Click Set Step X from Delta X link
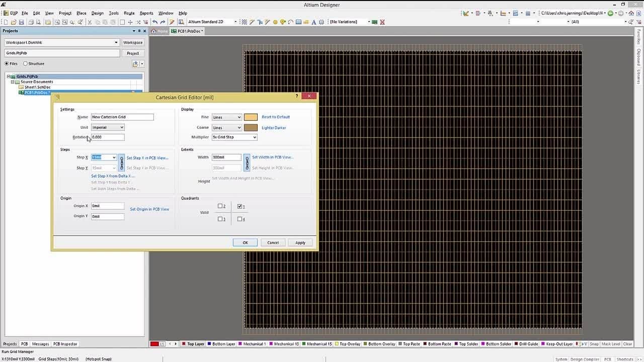This screenshot has width=644, height=362. tap(113, 176)
